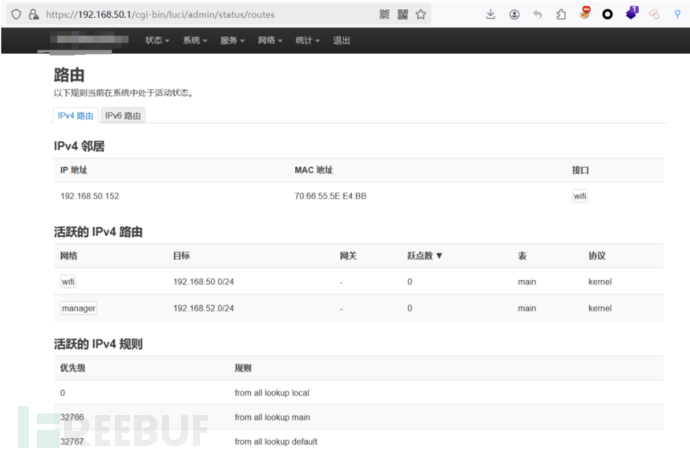Open the account profile icon

tap(514, 15)
